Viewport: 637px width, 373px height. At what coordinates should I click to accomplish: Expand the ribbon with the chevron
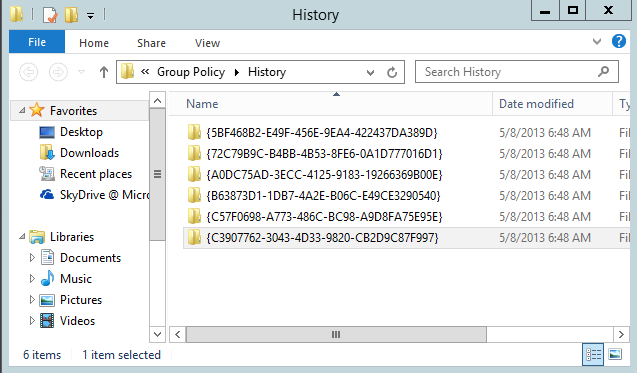[x=597, y=41]
